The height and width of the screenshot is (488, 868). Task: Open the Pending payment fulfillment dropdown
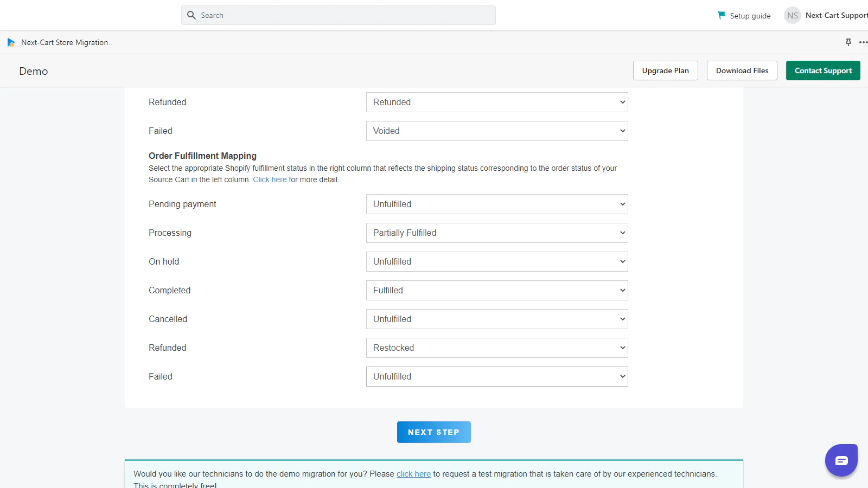pos(496,204)
